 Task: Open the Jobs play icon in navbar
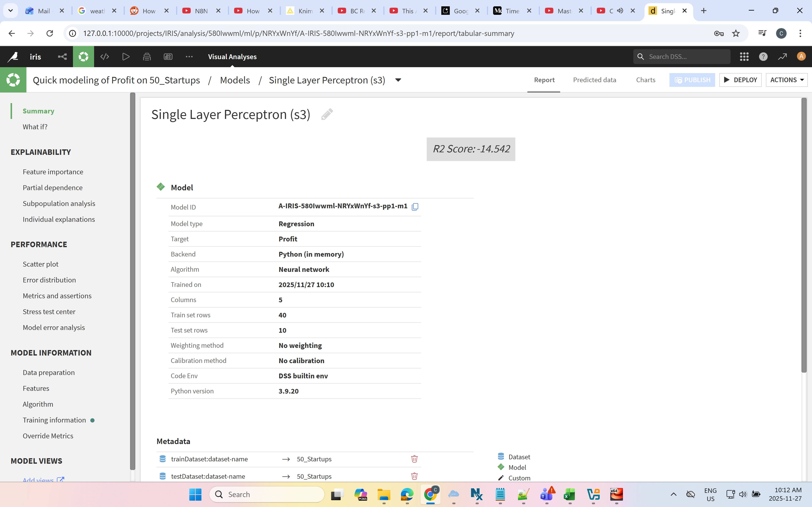click(126, 57)
